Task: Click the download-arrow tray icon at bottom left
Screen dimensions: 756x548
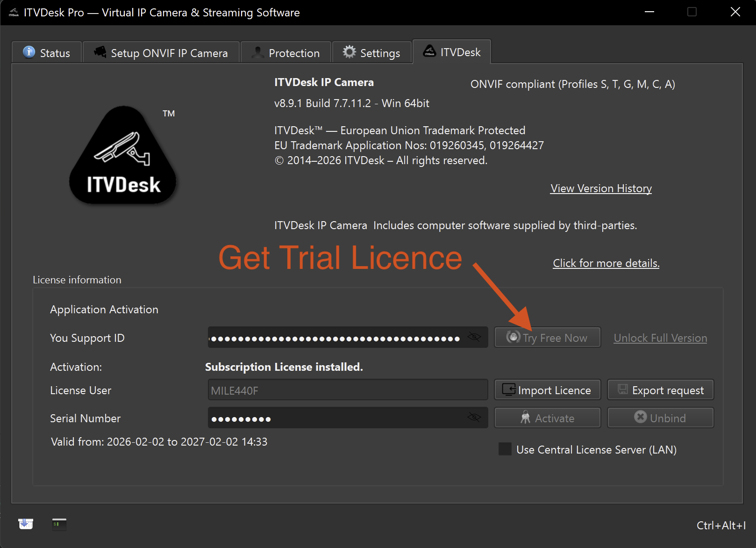Action: click(x=26, y=524)
